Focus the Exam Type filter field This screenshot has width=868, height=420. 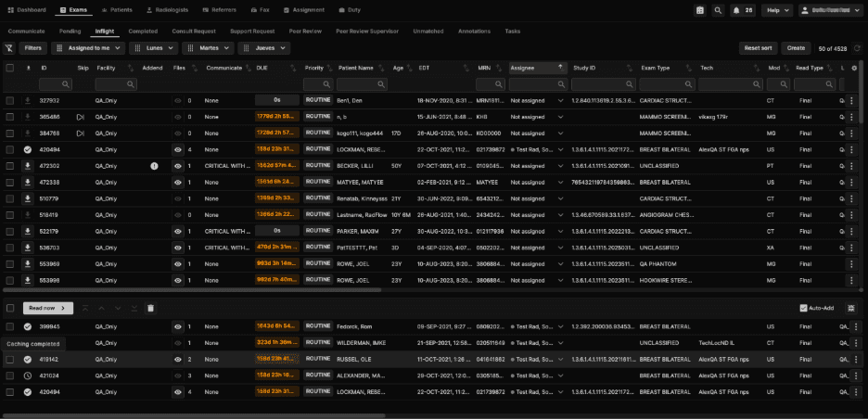pyautogui.click(x=667, y=84)
